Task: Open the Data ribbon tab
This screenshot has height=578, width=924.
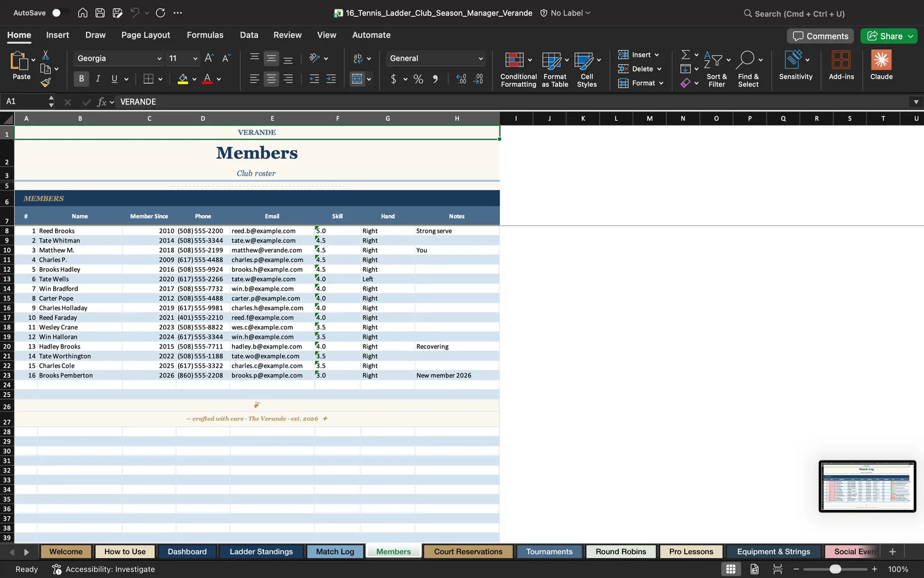Action: 249,35
